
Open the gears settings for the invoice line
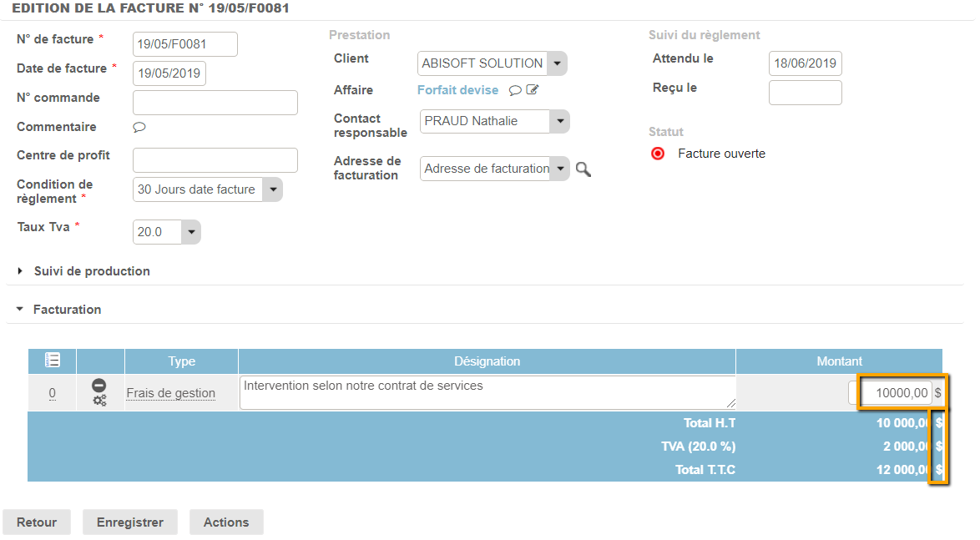pyautogui.click(x=99, y=401)
